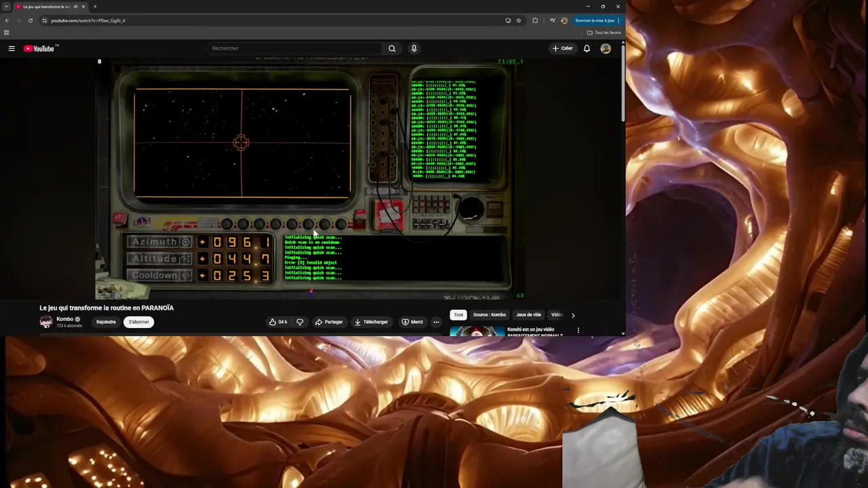Show more filter chips with right arrow
The width and height of the screenshot is (868, 488).
pyautogui.click(x=573, y=315)
